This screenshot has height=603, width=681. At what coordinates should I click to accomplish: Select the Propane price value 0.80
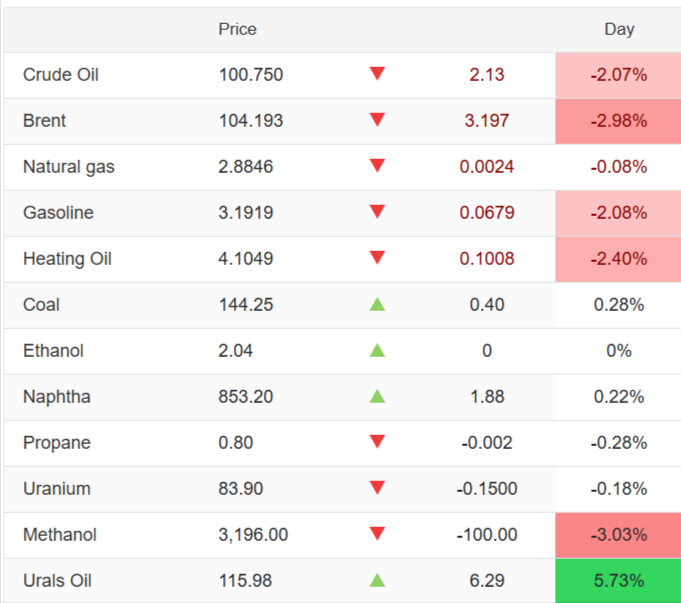[x=236, y=443]
